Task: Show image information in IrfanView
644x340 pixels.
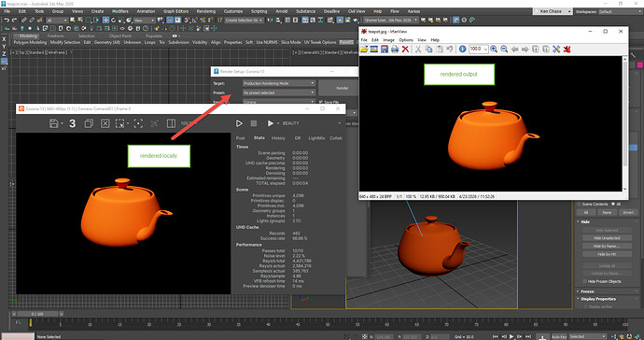Action: [462, 49]
